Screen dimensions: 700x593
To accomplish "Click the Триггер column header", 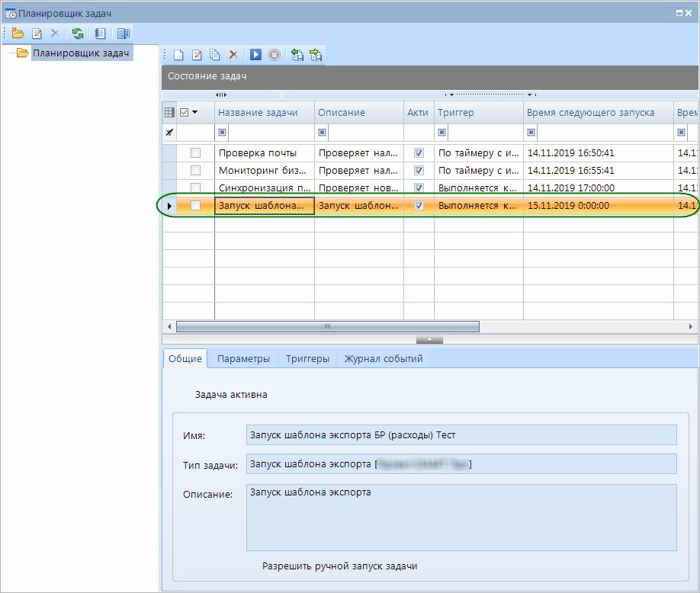I will click(455, 113).
